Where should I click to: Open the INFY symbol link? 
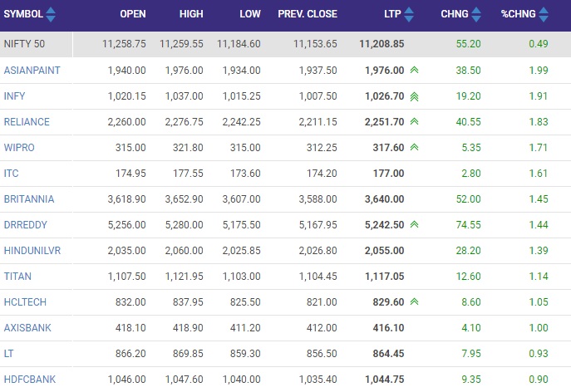pyautogui.click(x=15, y=96)
